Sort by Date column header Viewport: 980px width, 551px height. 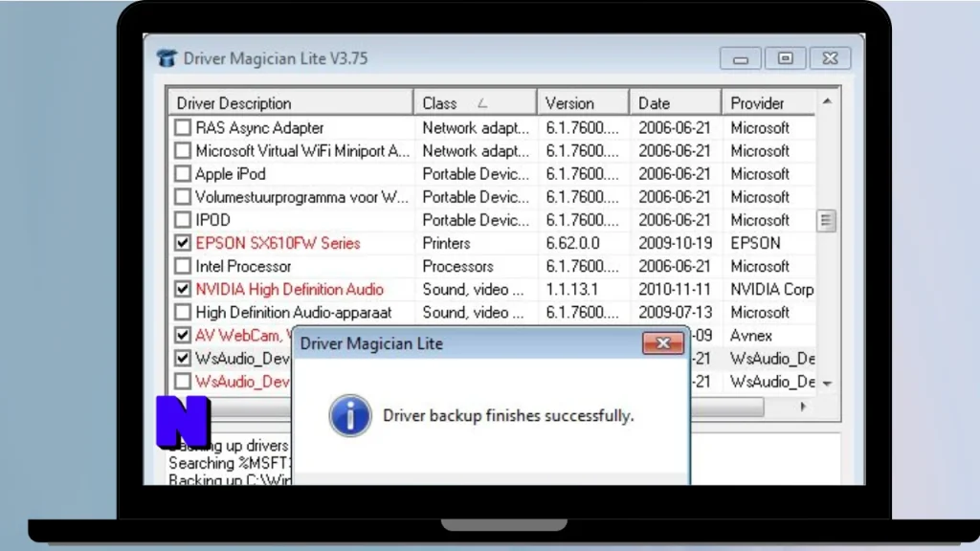676,103
